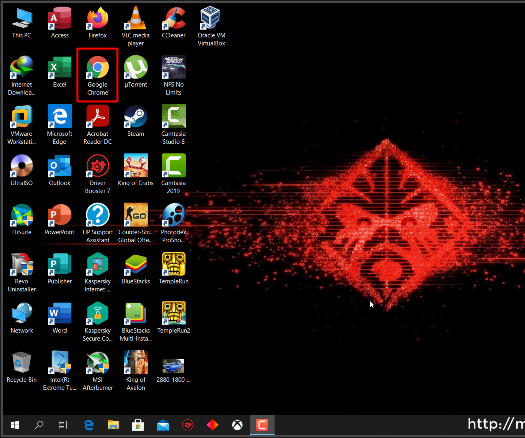Select the Camtasia Studio 8 shortcut
Image resolution: width=525 pixels, height=438 pixels.
[x=173, y=125]
